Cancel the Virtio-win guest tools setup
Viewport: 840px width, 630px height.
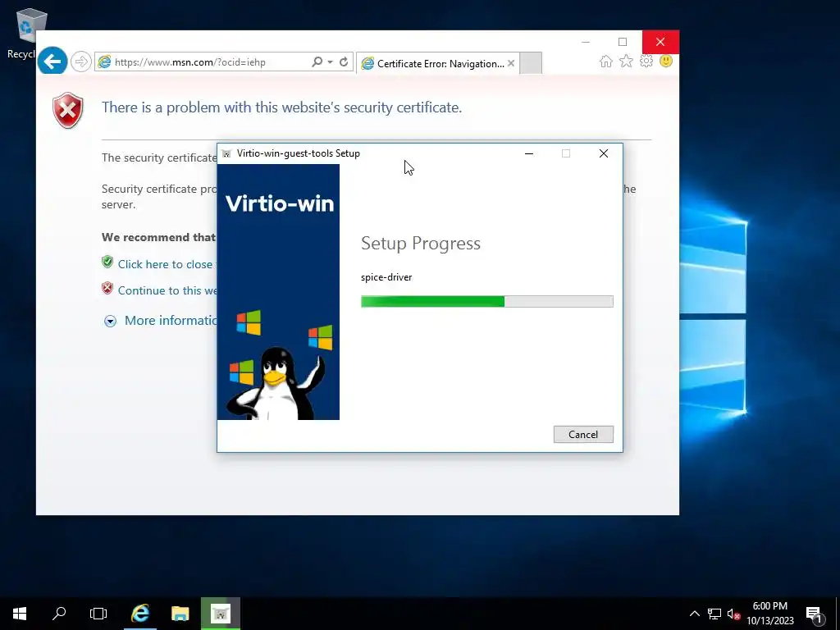point(583,435)
